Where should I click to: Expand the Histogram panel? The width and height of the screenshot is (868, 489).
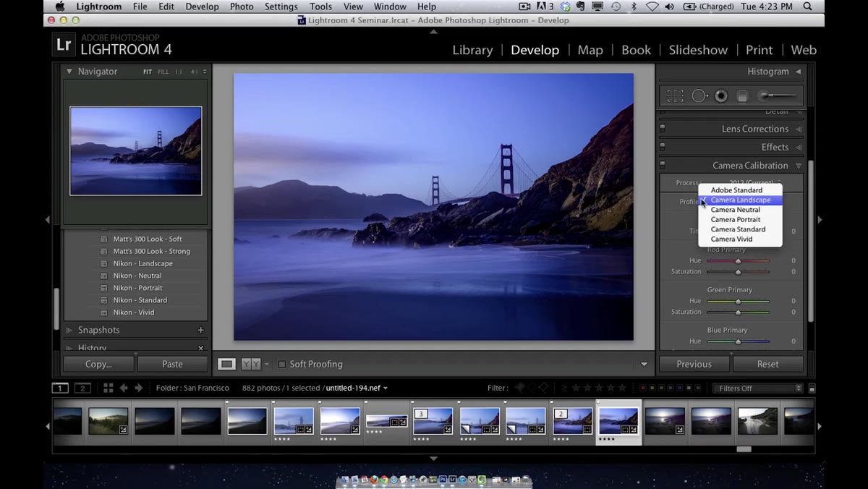coord(799,72)
